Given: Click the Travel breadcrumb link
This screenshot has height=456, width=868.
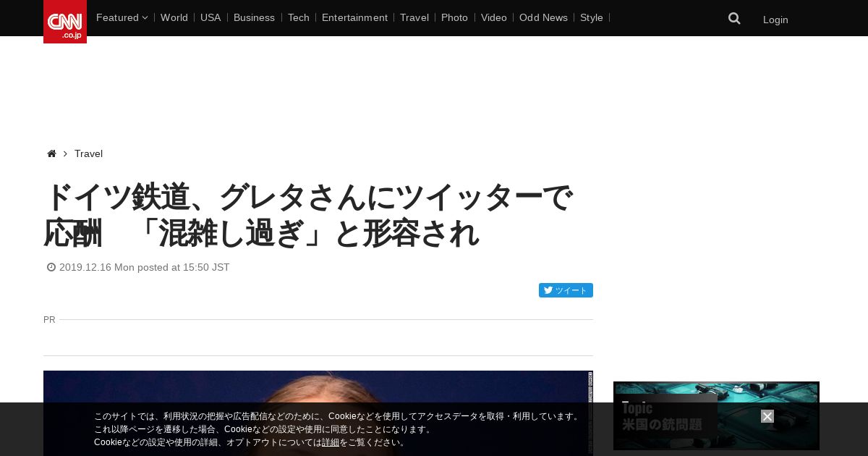Looking at the screenshot, I should (x=88, y=153).
